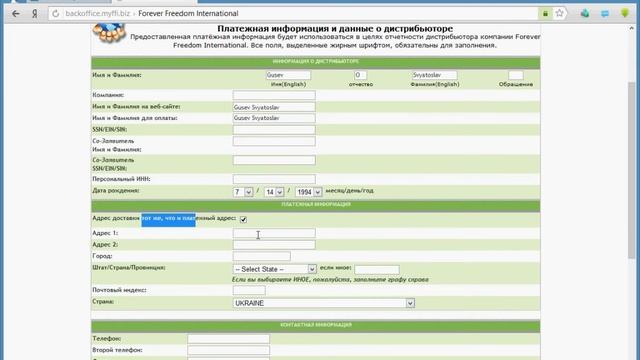Image resolution: width=640 pixels, height=360 pixels.
Task: Open the birth year dropdown showing 1994
Action: coord(309,192)
